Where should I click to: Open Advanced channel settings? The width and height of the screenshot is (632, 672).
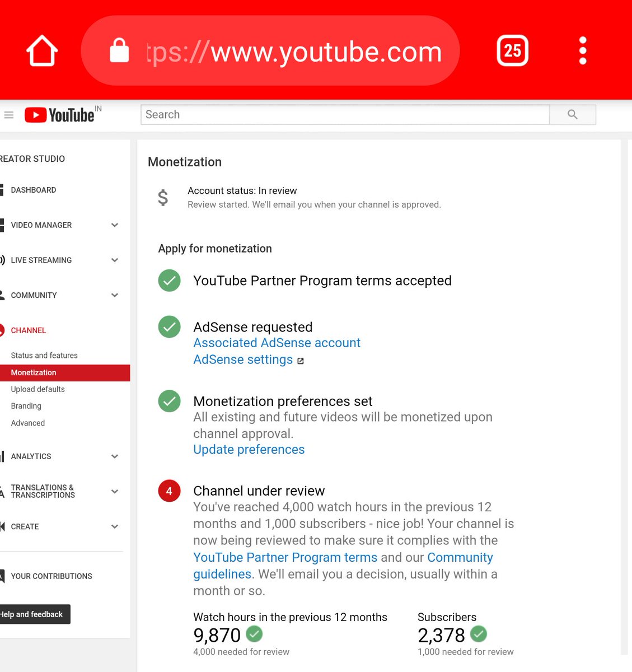[x=27, y=423]
